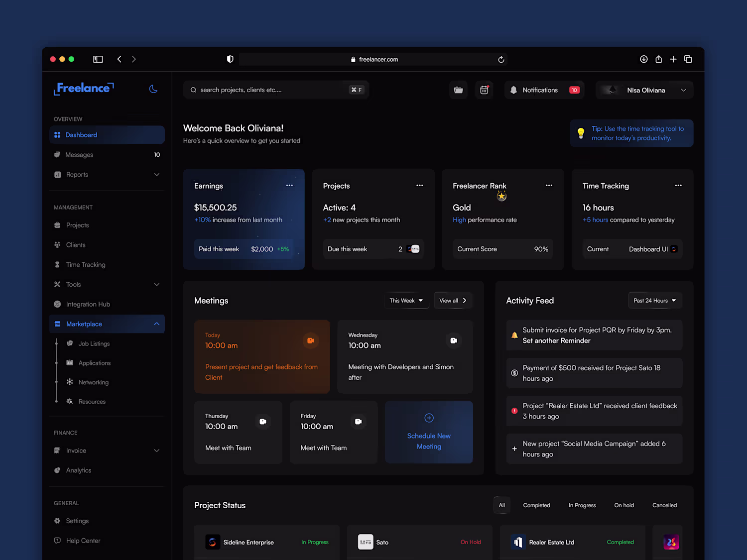Click video icon on Thursday meeting

tap(263, 422)
